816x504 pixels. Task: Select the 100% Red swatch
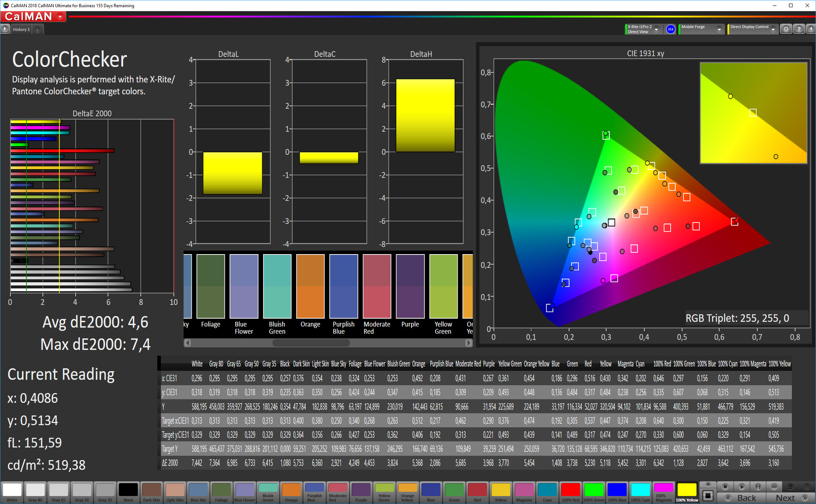click(x=570, y=493)
